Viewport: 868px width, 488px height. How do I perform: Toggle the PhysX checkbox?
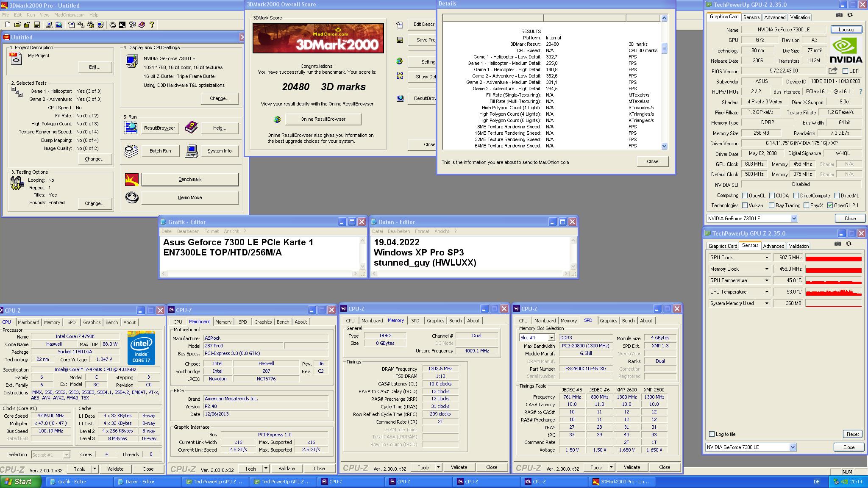pos(806,205)
